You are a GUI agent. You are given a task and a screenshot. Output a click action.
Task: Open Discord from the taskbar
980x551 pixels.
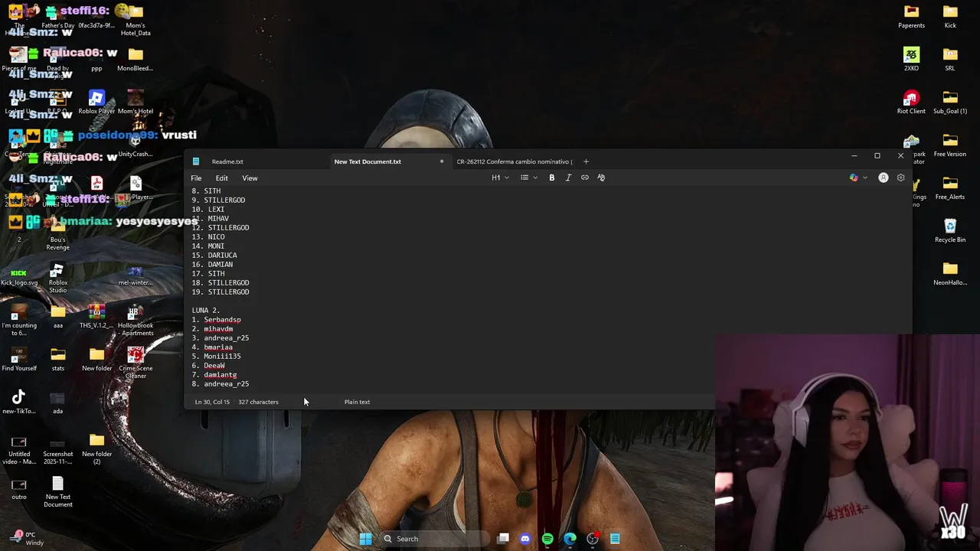(x=525, y=539)
